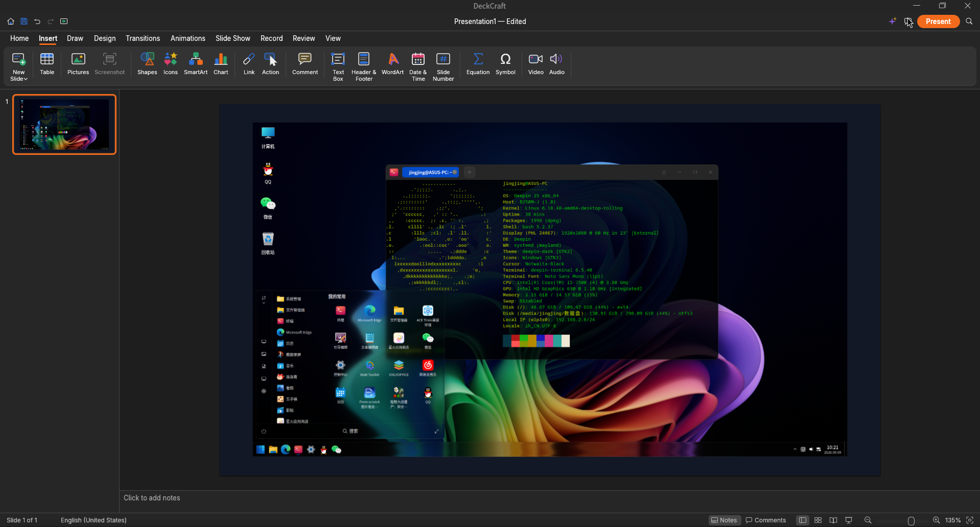This screenshot has height=527, width=980.
Task: Insert Slide Number
Action: (x=443, y=67)
